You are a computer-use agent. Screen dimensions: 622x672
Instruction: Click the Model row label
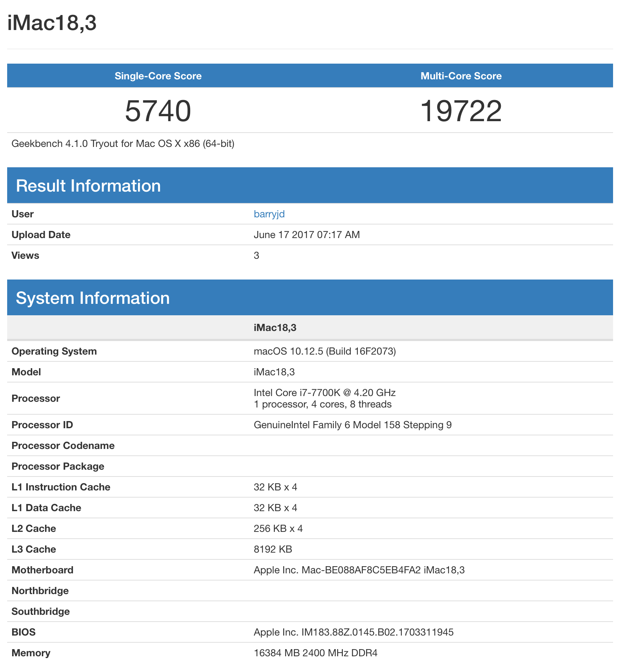click(26, 372)
